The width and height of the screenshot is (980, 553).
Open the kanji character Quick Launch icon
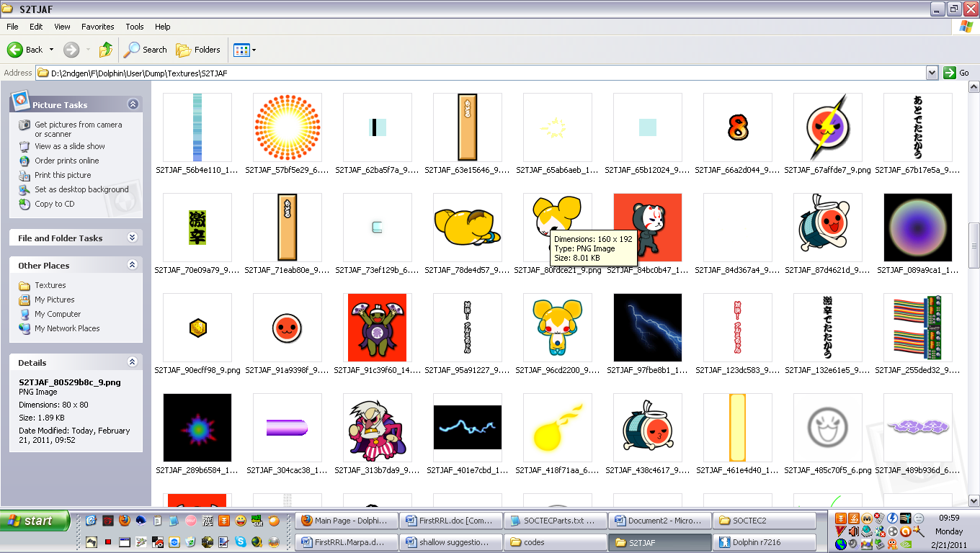208,520
